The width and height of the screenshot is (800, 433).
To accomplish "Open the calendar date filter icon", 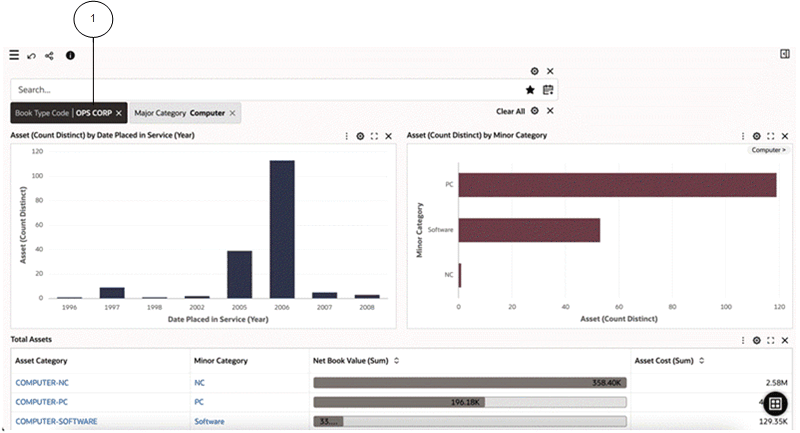I will point(548,90).
